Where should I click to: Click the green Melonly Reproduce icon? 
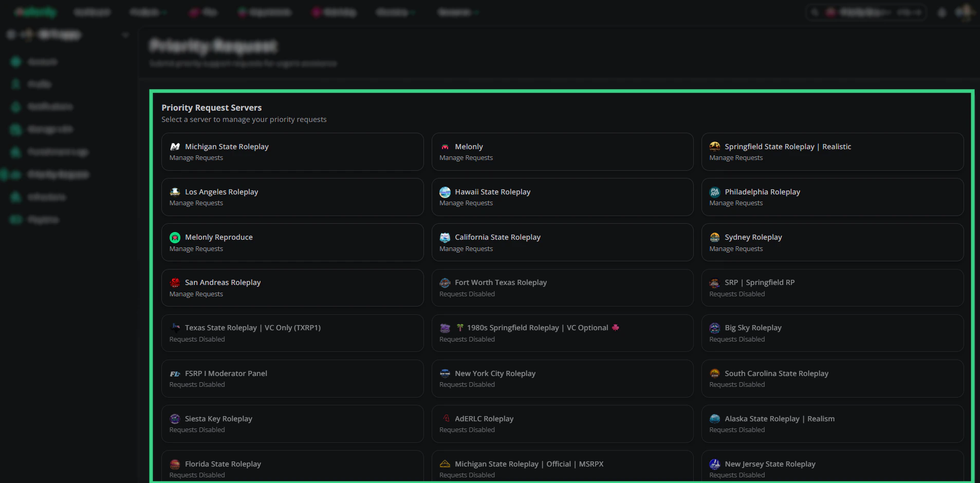(x=175, y=237)
